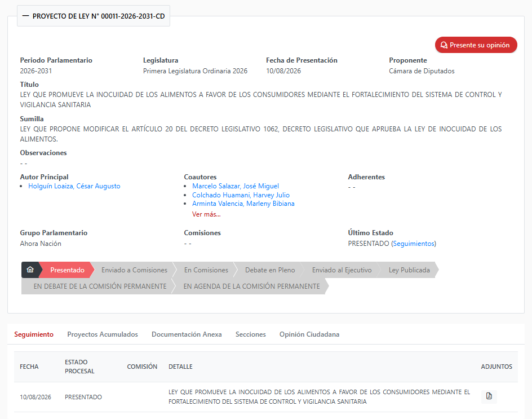Open the Documentación Anexa tab
Viewport: 532px width, 419px height.
coord(187,334)
